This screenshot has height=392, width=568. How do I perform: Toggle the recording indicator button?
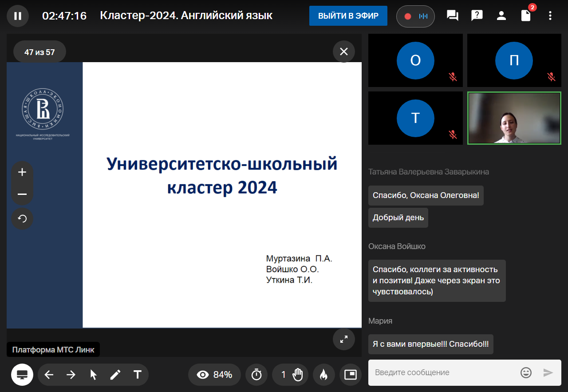(415, 16)
